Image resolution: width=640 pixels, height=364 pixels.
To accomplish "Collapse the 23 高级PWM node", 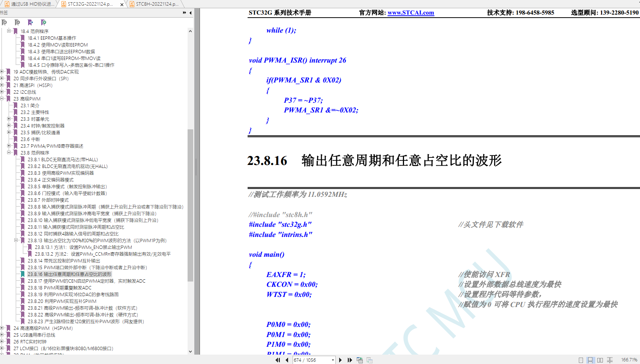I will (x=2, y=99).
